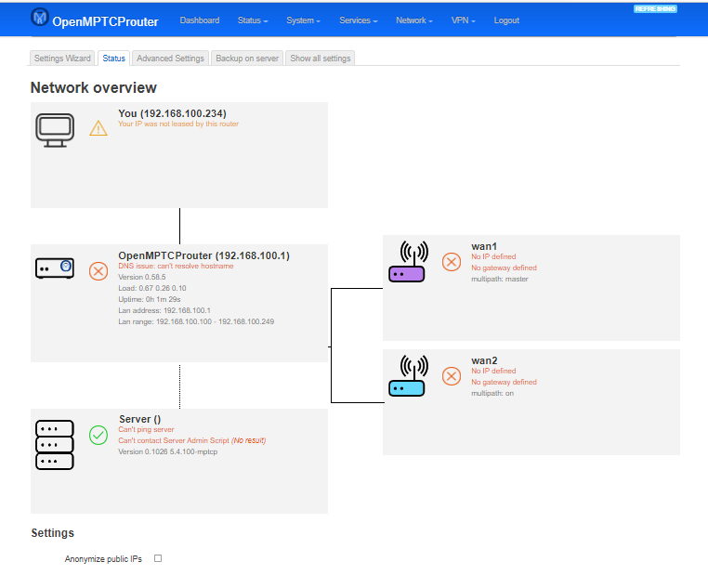
Task: Select the Status tab
Action: tap(113, 59)
